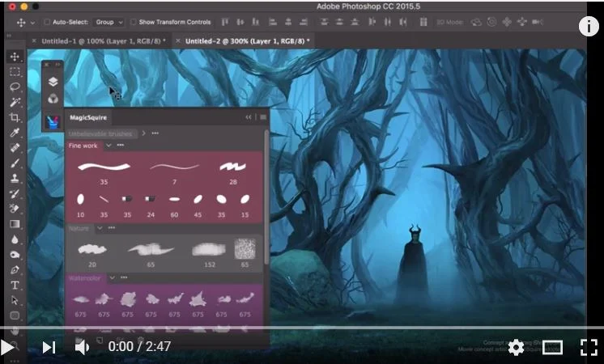Viewport: 604px width, 364px height.
Task: Pick the Eraser tool
Action: (15, 209)
